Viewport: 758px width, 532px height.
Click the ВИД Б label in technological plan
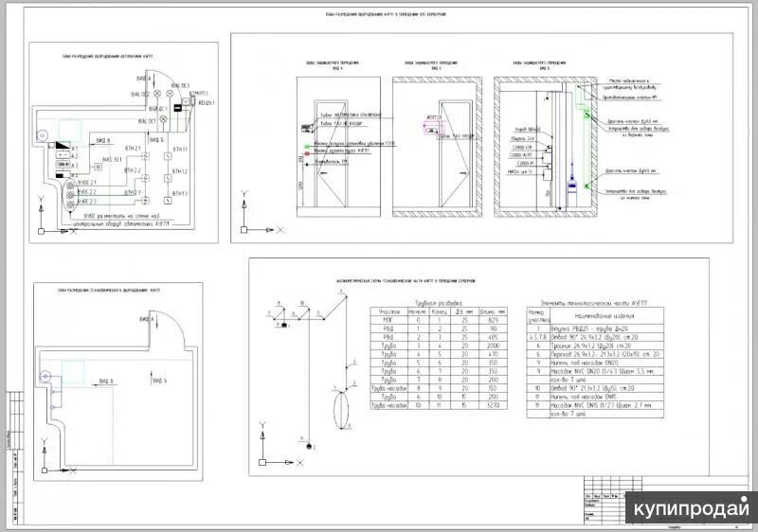(159, 381)
